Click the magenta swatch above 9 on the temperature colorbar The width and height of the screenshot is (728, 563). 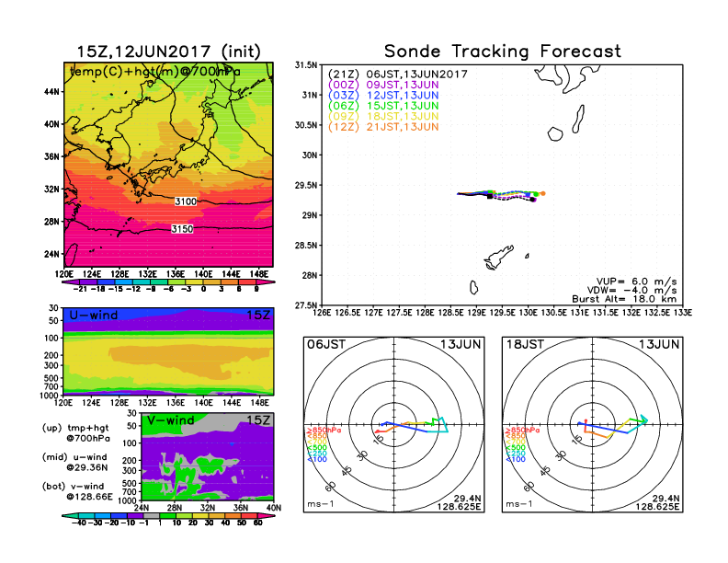[264, 282]
